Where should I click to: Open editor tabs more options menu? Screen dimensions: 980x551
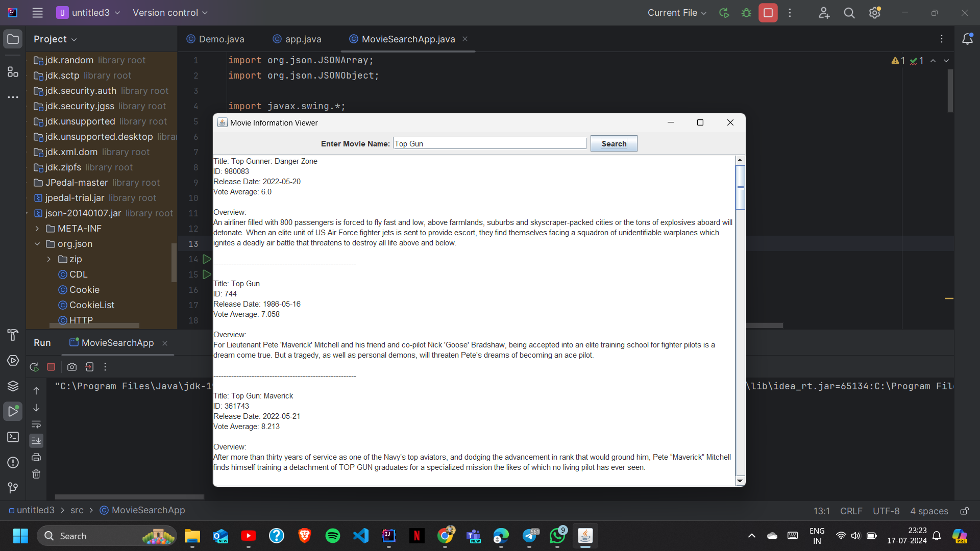pyautogui.click(x=942, y=39)
